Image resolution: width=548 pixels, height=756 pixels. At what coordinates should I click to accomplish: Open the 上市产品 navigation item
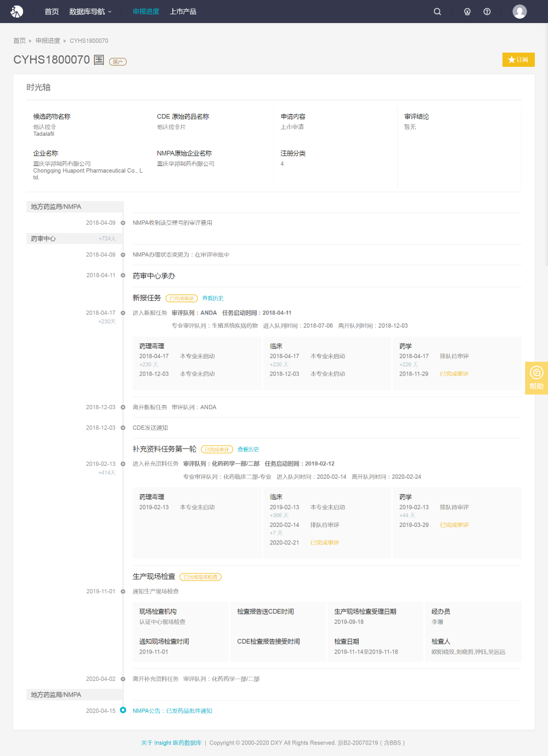(183, 12)
